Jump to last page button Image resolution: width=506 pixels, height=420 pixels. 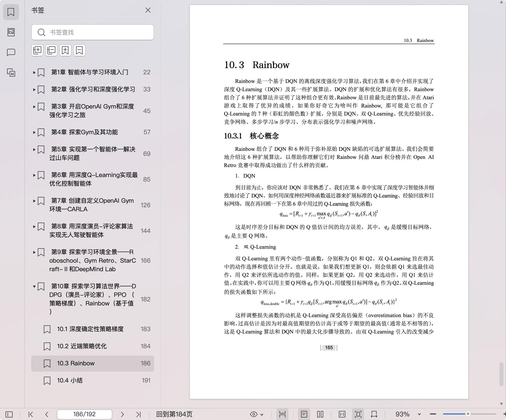point(138,414)
